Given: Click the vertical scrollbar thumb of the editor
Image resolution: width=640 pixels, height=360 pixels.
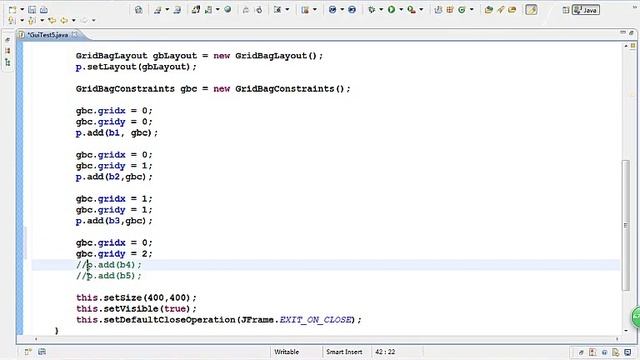Looking at the screenshot, I should pyautogui.click(x=626, y=225).
